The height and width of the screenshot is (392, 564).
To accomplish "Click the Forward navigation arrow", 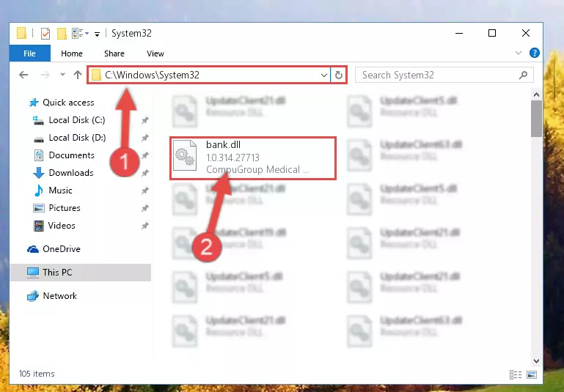I will click(x=45, y=75).
